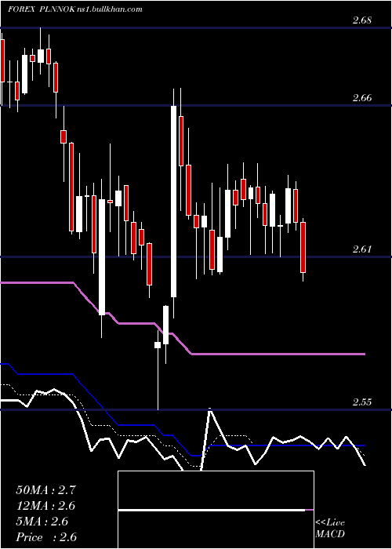Click the 12MA : 2.6 readout
The image size is (392, 549).
pyautogui.click(x=45, y=506)
